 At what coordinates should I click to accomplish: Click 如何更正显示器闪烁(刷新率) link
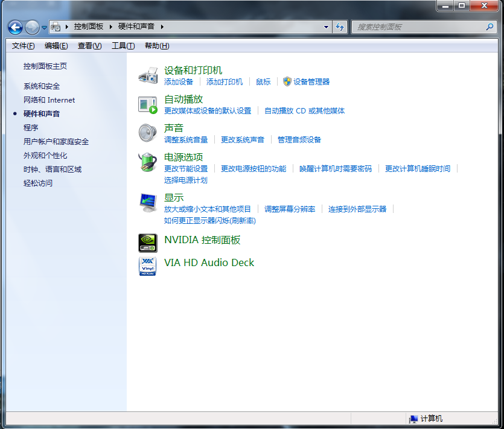[210, 221]
